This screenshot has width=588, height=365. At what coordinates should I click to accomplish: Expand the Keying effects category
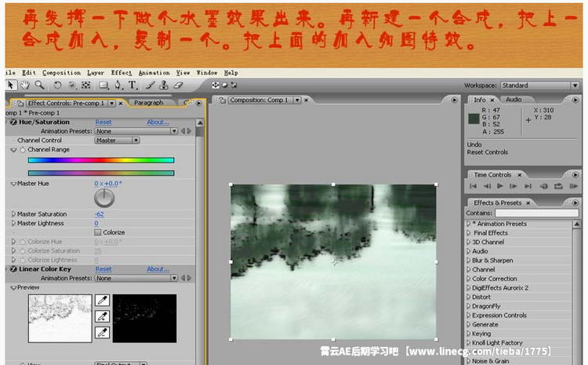point(468,334)
